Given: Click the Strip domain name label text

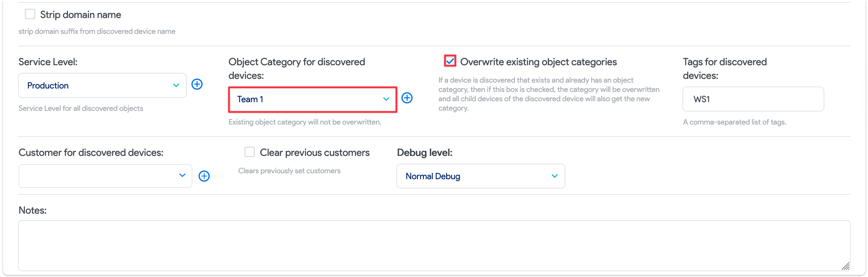Looking at the screenshot, I should (x=81, y=15).
